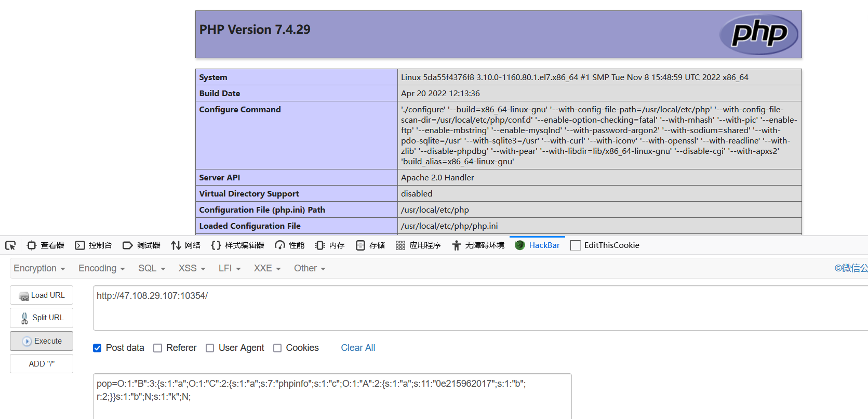Open the Network (网络) panel
The height and width of the screenshot is (419, 868).
pyautogui.click(x=185, y=245)
